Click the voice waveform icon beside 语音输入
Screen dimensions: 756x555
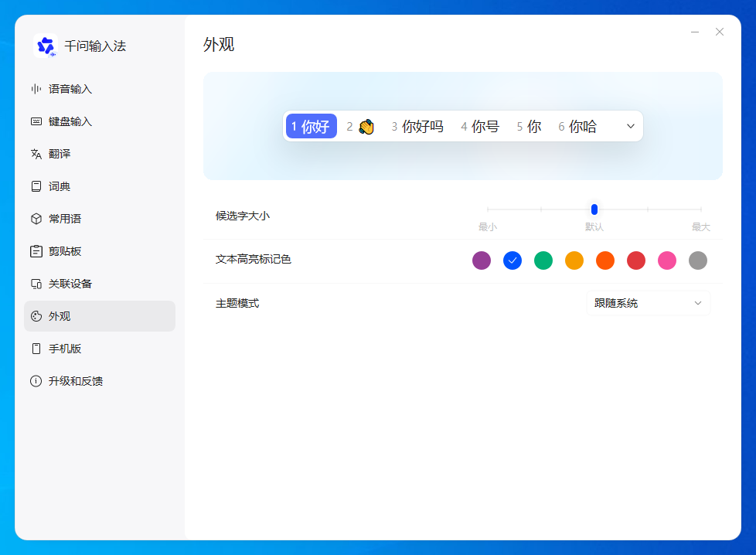point(36,89)
